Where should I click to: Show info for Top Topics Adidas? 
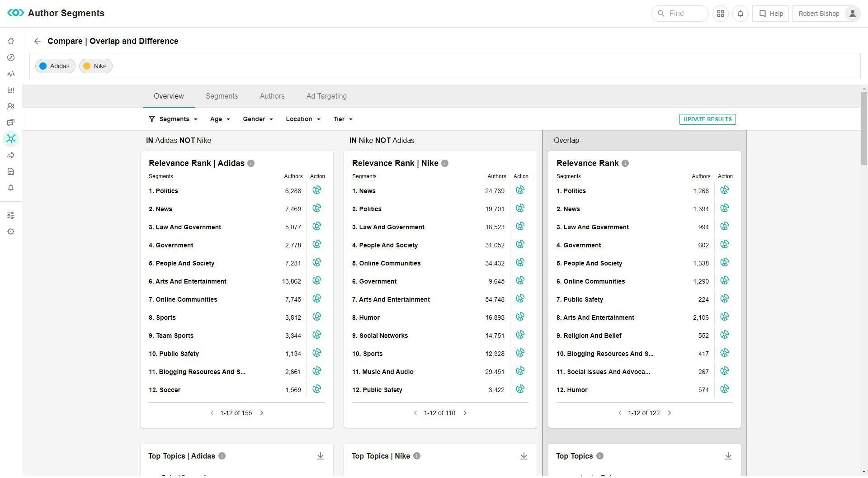(222, 456)
